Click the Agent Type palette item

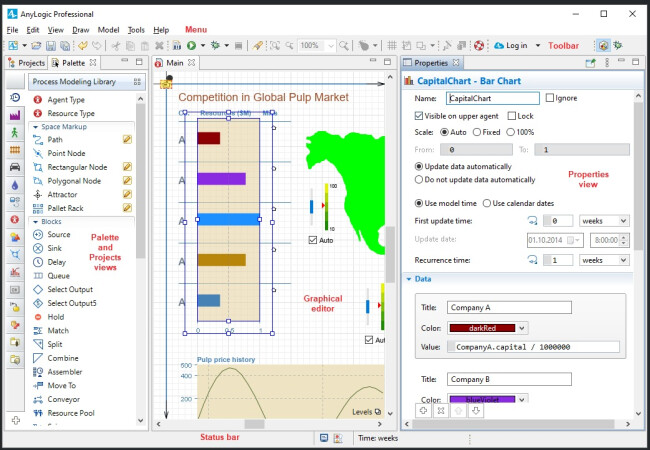point(65,100)
